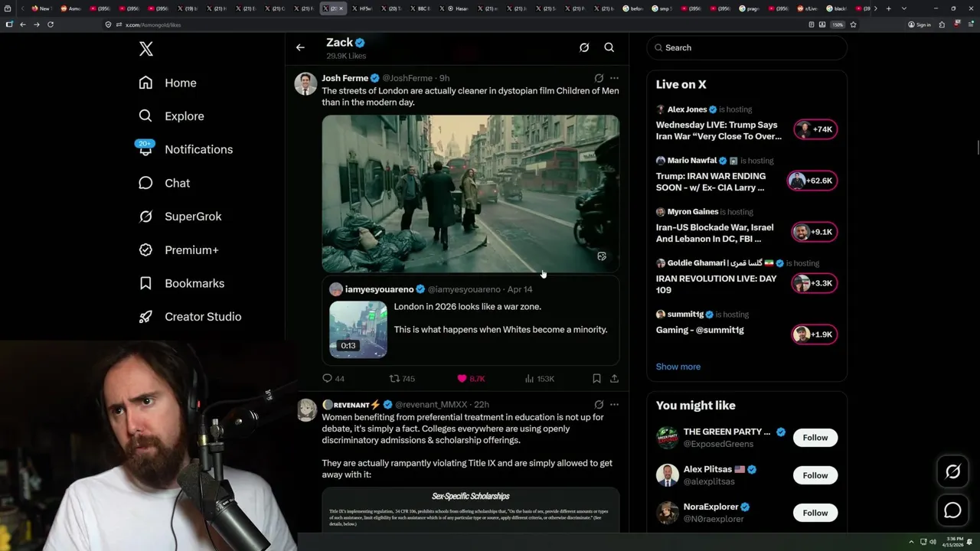The width and height of the screenshot is (980, 551).
Task: Join Myron Gaines live space +9.1K
Action: coord(815,232)
